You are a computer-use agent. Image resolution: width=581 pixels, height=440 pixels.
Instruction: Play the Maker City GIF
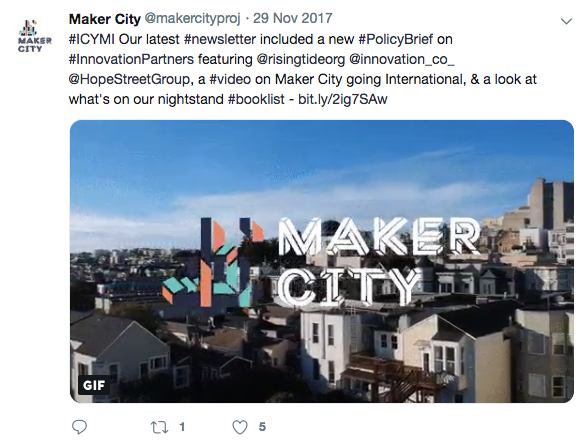point(322,261)
